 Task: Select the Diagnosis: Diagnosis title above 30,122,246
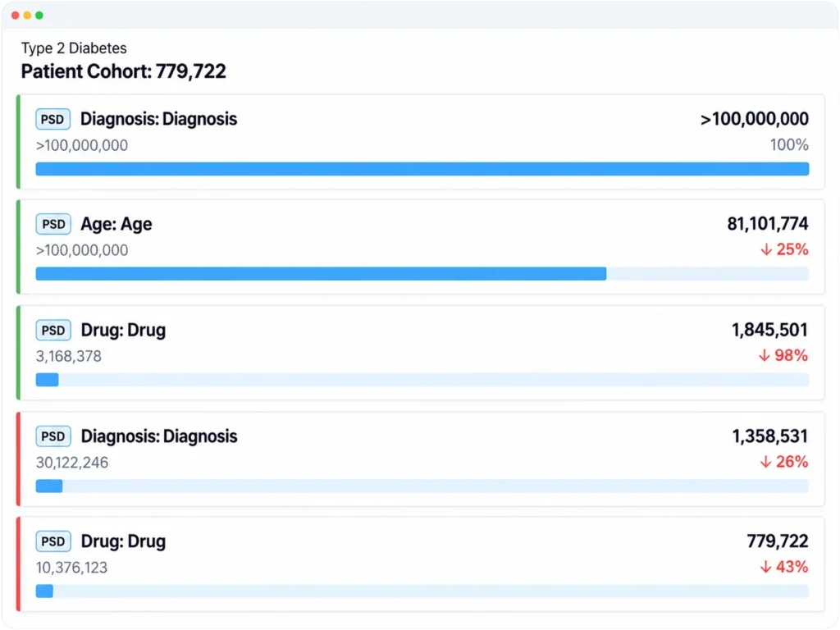click(x=159, y=436)
